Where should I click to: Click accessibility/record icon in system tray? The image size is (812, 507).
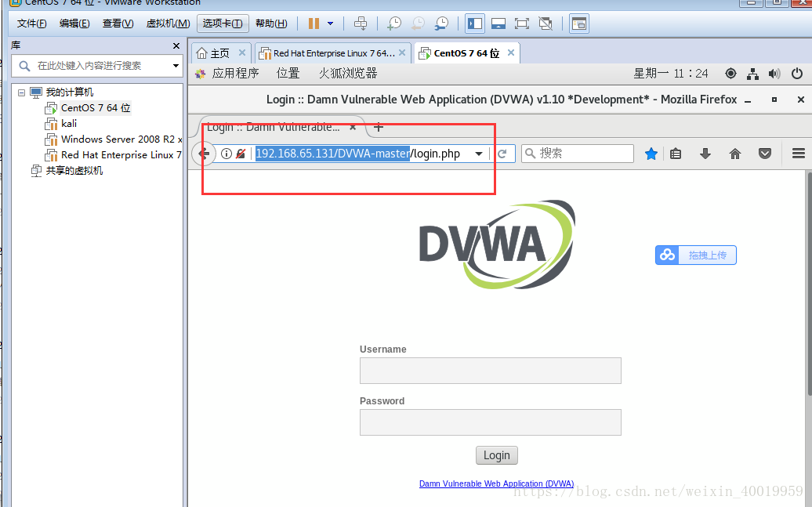[730, 74]
